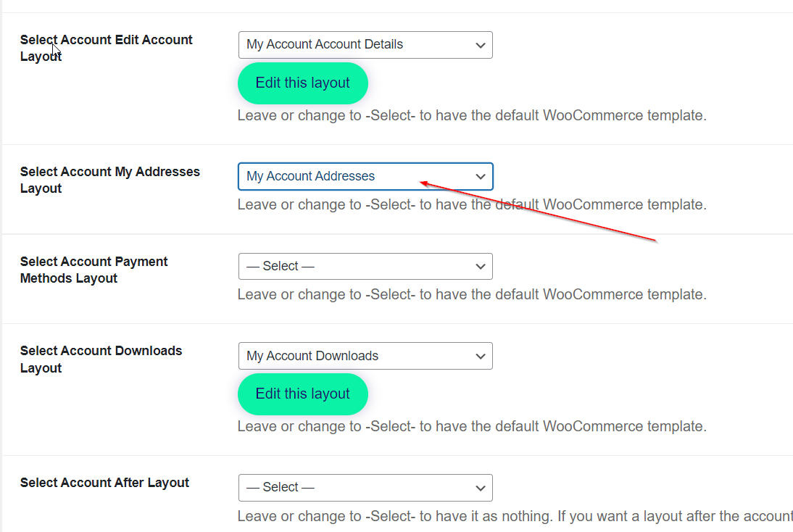
Task: Click help text below the Account After Layout dropdown
Action: pyautogui.click(x=507, y=516)
